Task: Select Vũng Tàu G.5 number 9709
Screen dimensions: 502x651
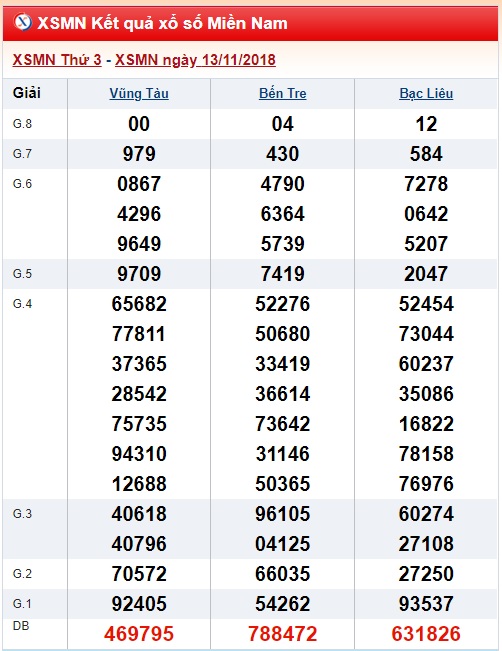Action: [x=139, y=274]
